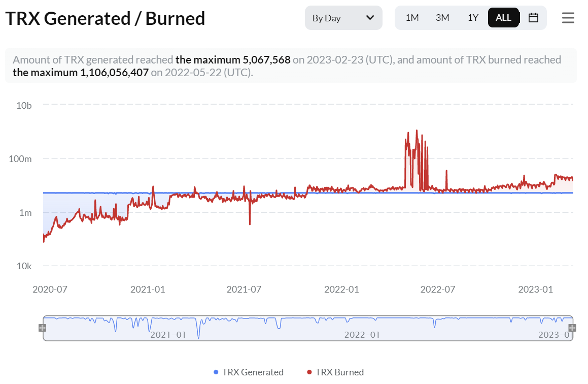
Task: Click the navigator label 2022-01
Action: click(x=362, y=335)
